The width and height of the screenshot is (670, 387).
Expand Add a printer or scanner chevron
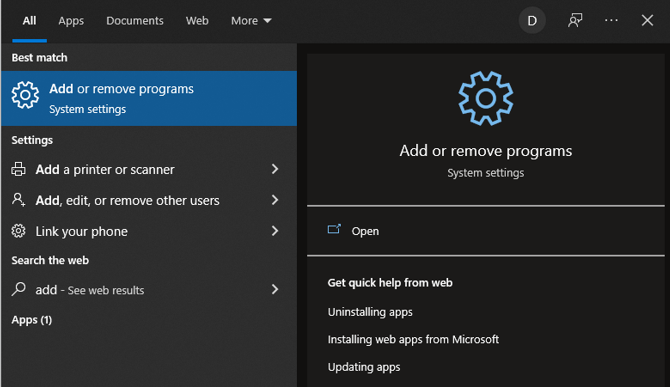(275, 169)
